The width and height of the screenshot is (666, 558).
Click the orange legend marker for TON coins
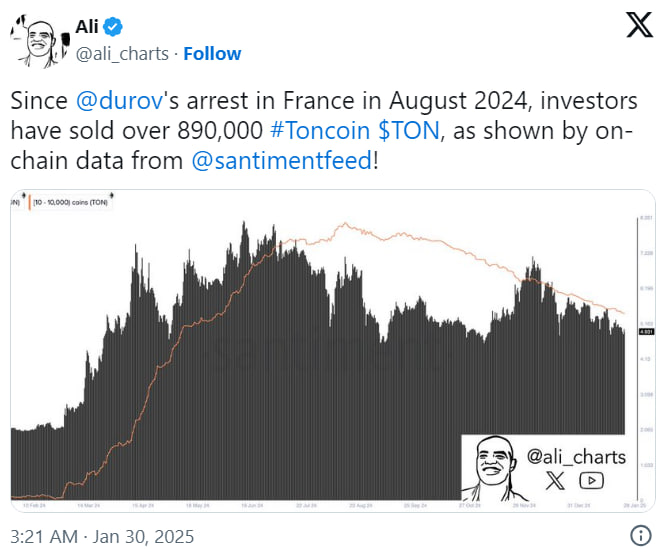click(31, 203)
